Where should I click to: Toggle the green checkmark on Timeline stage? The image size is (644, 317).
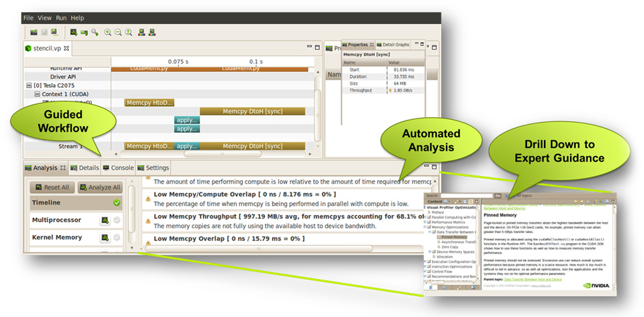(x=117, y=203)
